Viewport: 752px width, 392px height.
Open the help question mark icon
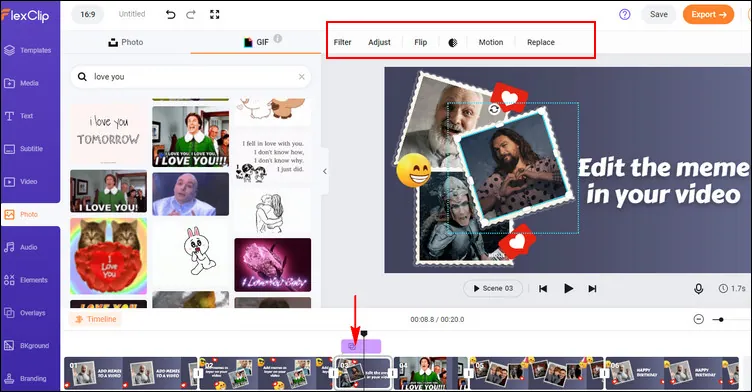(624, 14)
